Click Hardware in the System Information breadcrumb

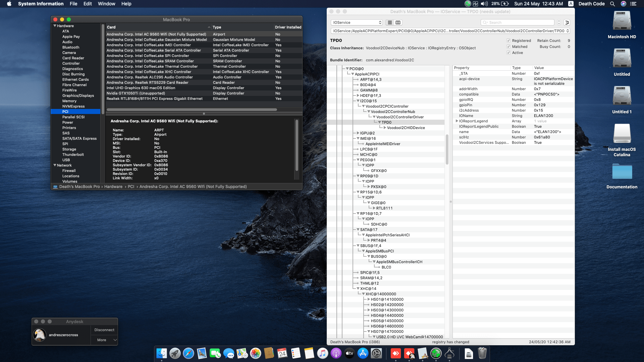(113, 187)
